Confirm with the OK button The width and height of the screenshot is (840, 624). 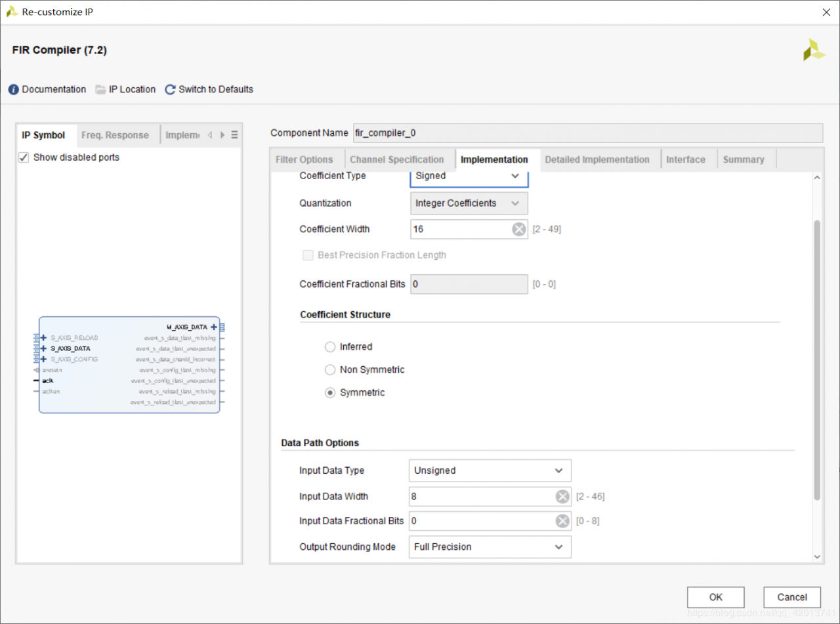(x=715, y=597)
